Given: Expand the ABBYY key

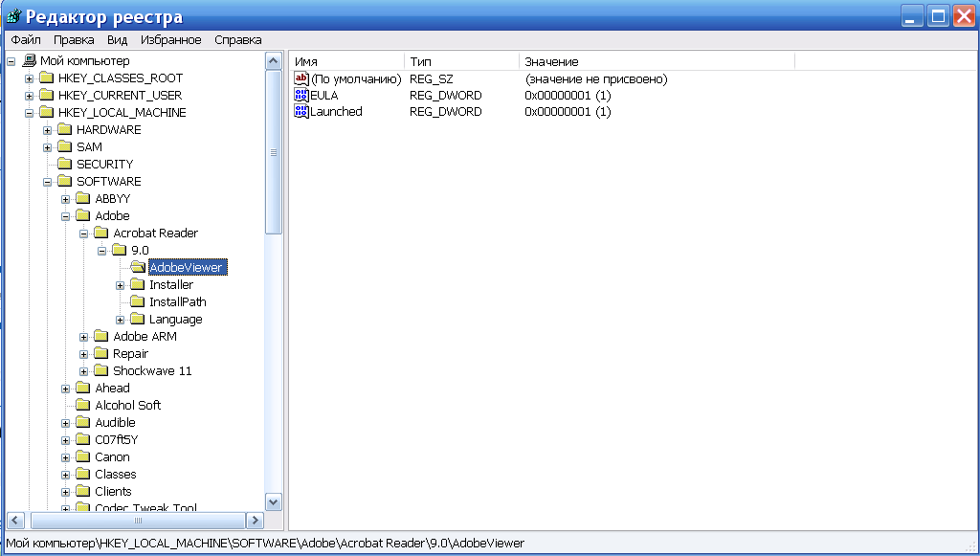Looking at the screenshot, I should (x=66, y=199).
